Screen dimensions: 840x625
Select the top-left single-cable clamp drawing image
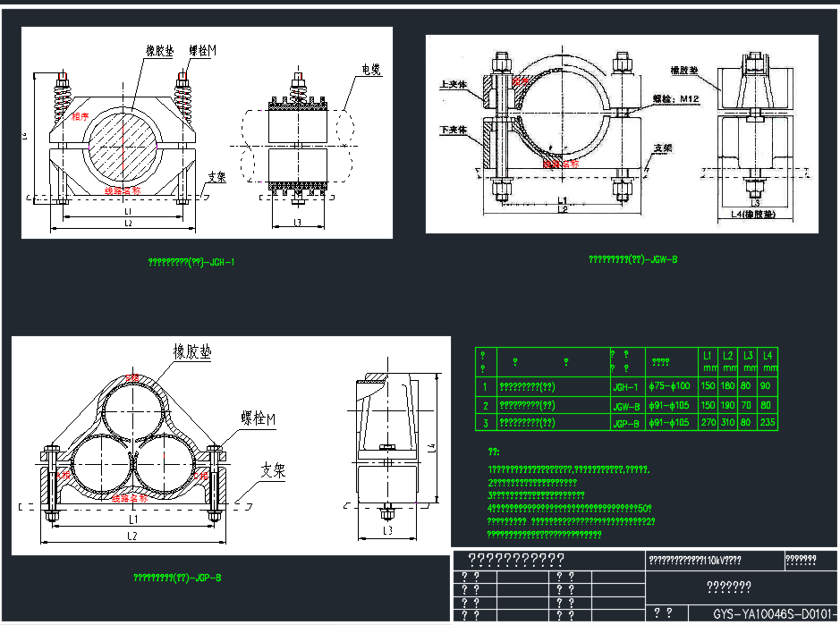[x=207, y=133]
